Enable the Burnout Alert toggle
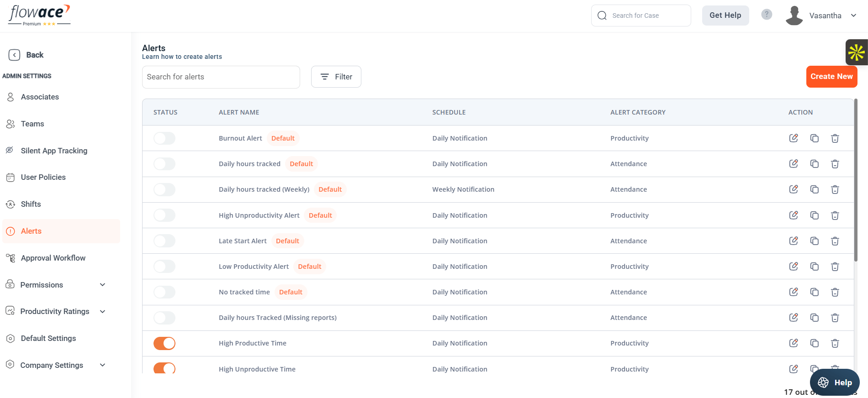Screen dimensions: 868x398 (x=164, y=138)
